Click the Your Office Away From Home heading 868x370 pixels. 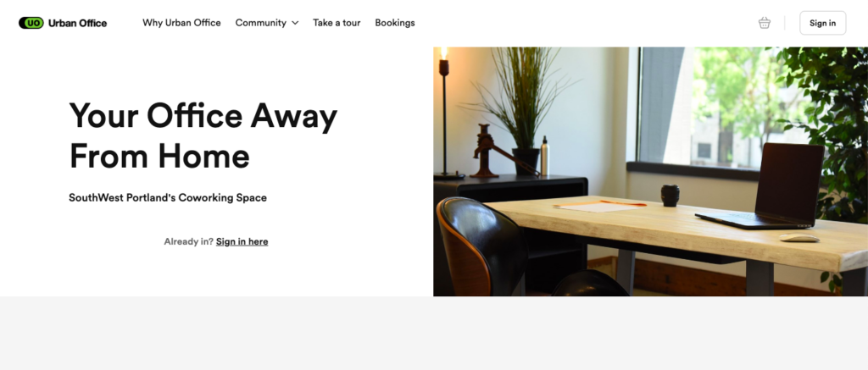tap(203, 136)
